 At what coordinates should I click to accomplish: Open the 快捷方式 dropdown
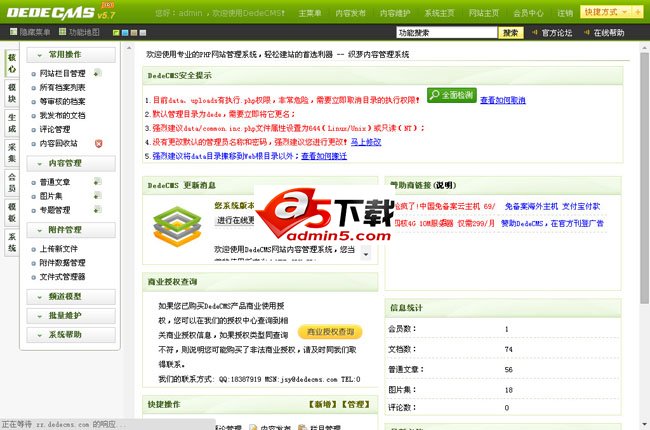606,12
